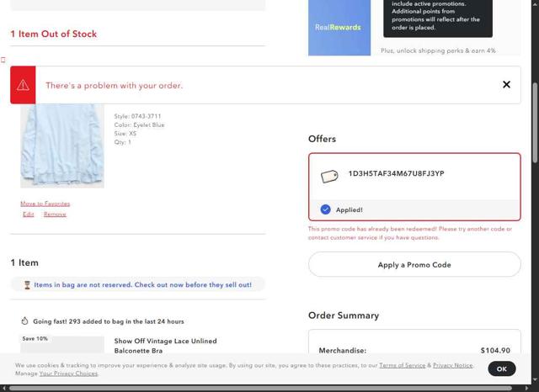Click the promo already redeemed error message
Screen dimensions: 539x392
click(410, 233)
